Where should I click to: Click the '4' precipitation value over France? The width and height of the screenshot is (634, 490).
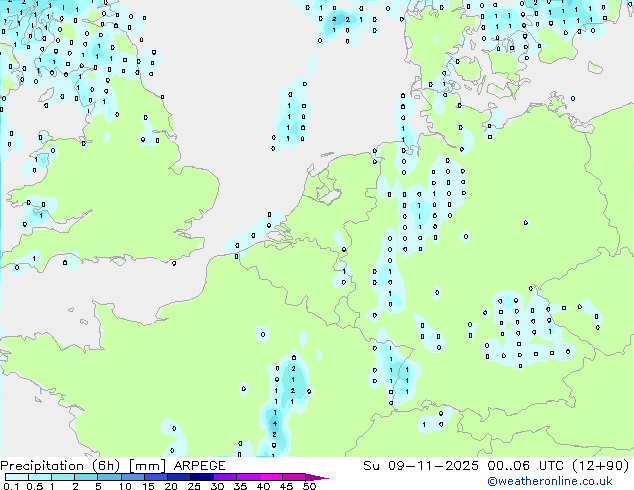pyautogui.click(x=275, y=424)
